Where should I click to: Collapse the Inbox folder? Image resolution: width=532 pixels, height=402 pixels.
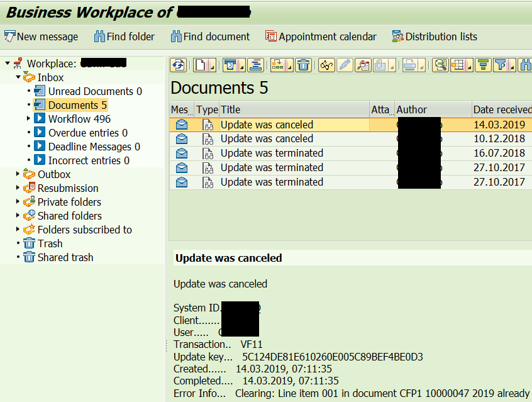pyautogui.click(x=19, y=77)
